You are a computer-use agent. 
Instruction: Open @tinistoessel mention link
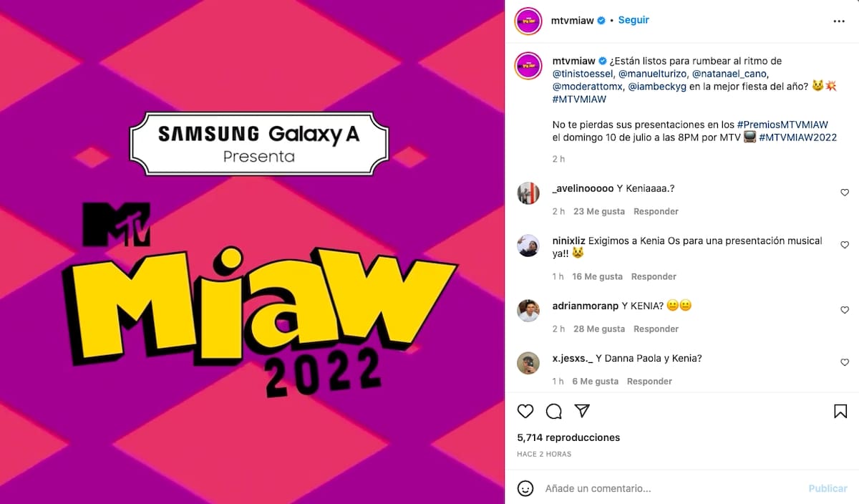[583, 74]
